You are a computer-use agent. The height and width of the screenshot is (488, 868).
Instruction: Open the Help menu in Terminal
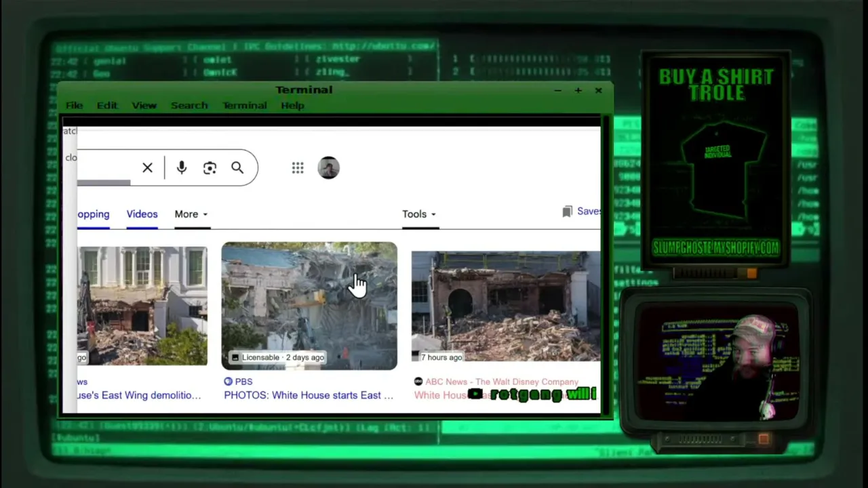pyautogui.click(x=292, y=106)
